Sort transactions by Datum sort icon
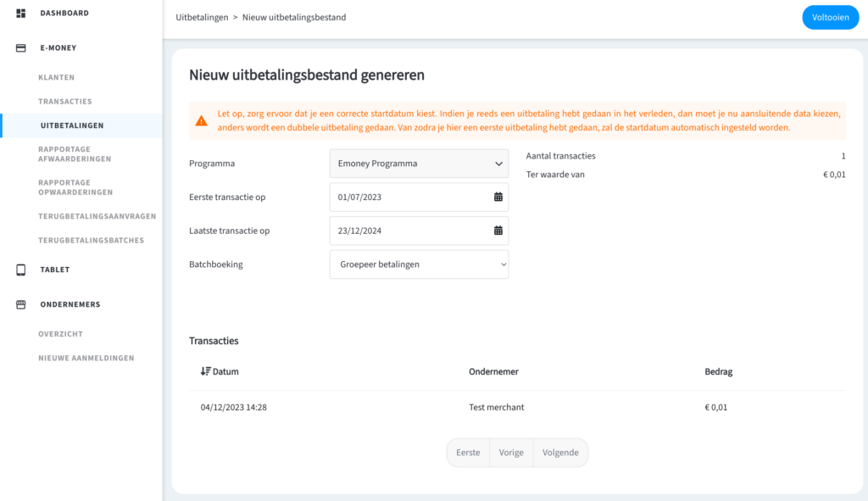Image resolution: width=868 pixels, height=501 pixels. tap(205, 371)
